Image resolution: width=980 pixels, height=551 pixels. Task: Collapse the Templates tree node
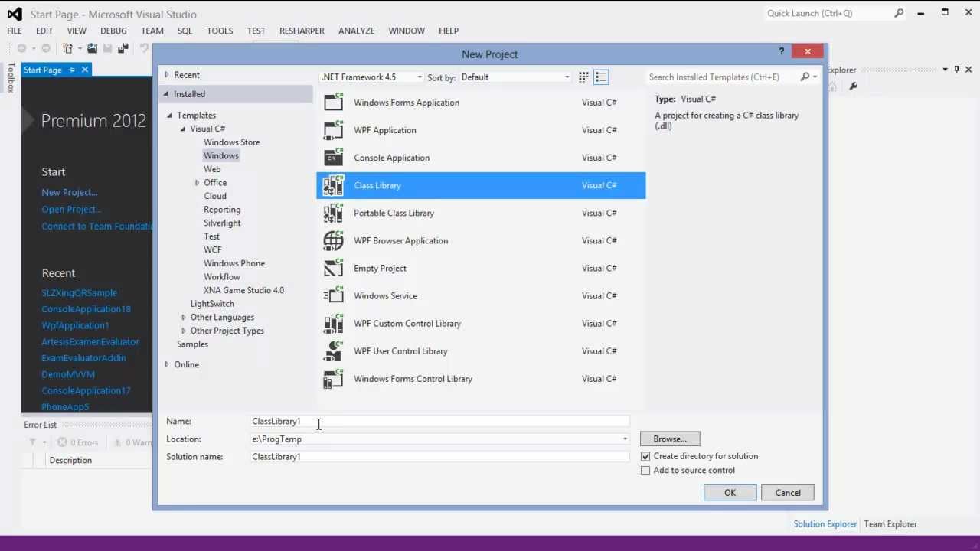tap(170, 116)
